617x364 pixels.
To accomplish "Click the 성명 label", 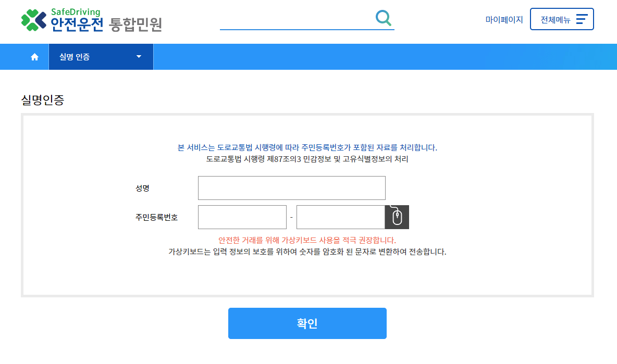I will coord(142,189).
